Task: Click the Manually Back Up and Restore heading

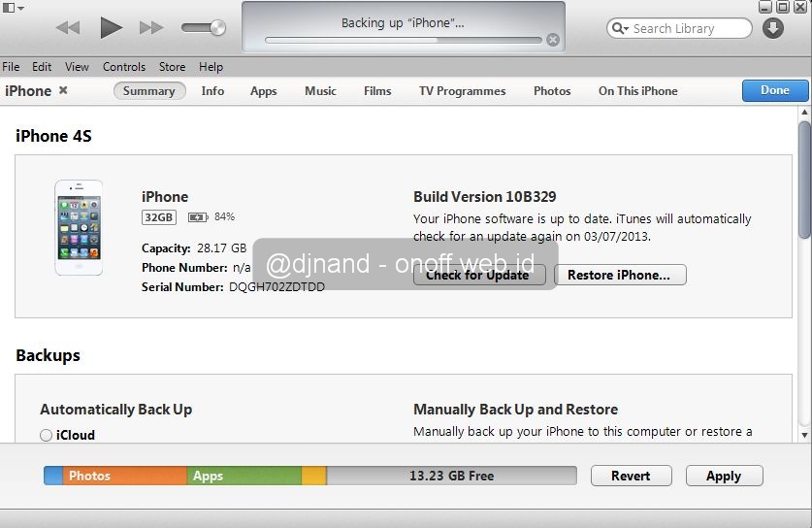Action: click(x=515, y=410)
